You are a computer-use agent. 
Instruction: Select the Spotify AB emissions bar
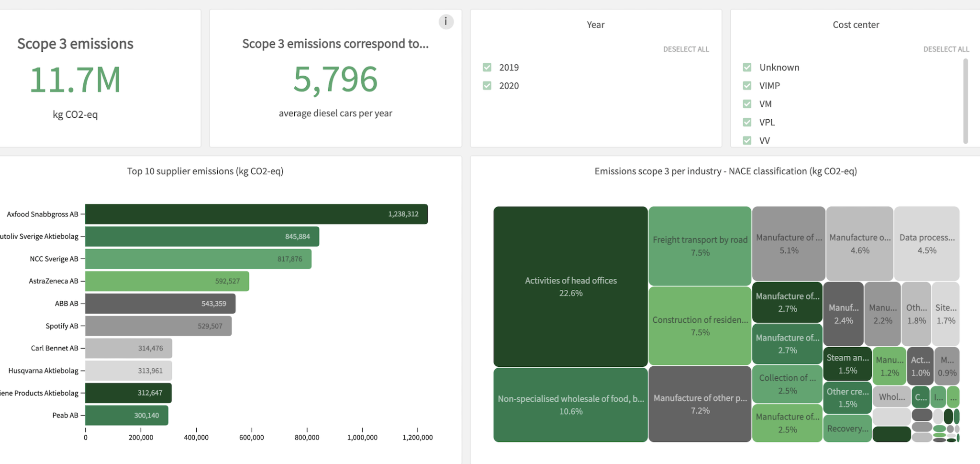pos(158,326)
